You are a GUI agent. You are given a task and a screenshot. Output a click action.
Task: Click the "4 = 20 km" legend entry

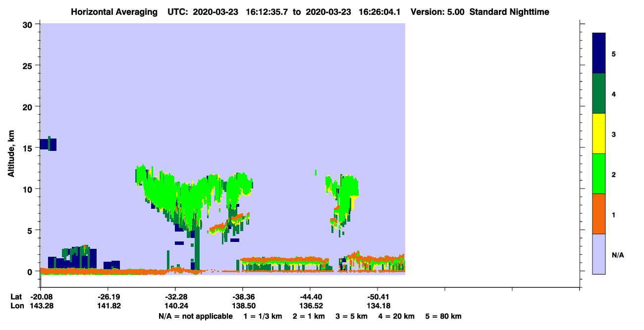(x=396, y=316)
